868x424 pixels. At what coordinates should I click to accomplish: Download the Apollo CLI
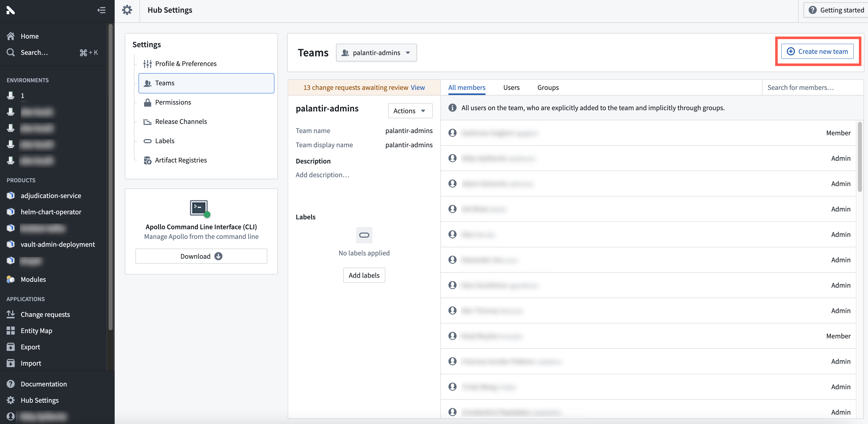(x=201, y=256)
